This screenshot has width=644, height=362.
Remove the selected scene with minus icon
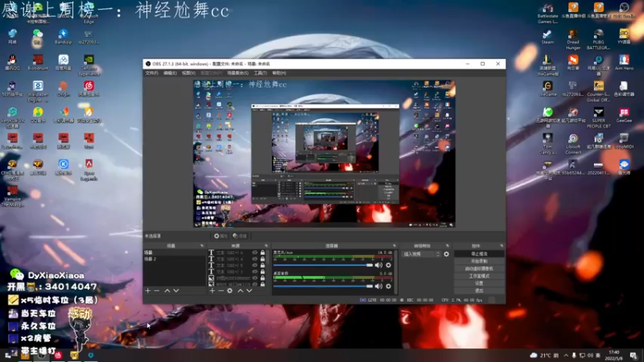coord(156,290)
